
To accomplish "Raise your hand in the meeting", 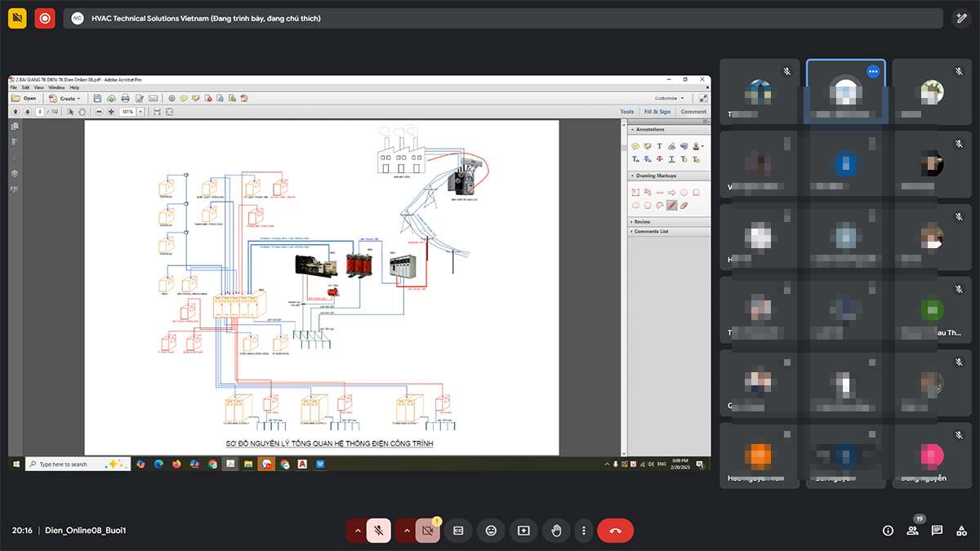I will [x=556, y=531].
